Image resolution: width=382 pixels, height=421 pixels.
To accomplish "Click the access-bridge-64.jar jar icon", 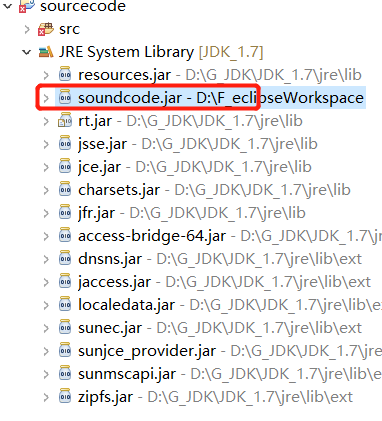I will click(65, 235).
